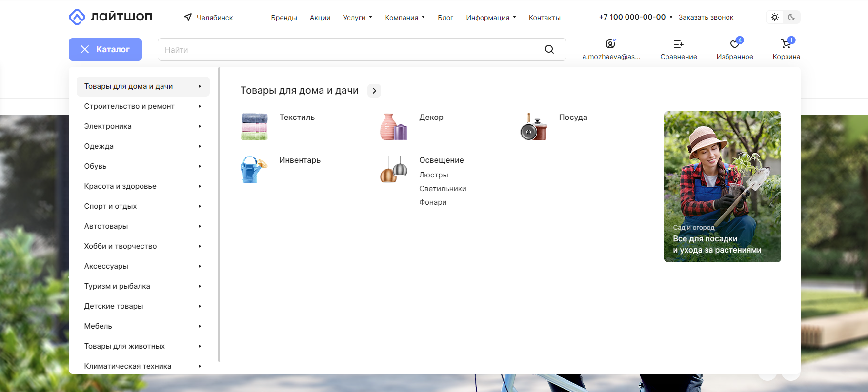Click the Товары для дома и дачи panel heading
Image resolution: width=868 pixels, height=392 pixels.
click(x=300, y=91)
